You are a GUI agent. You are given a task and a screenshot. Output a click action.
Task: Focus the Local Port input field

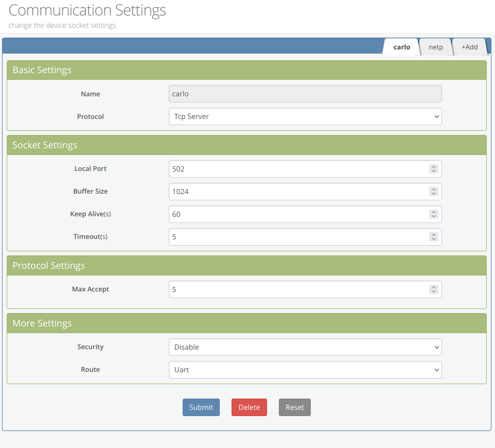point(298,169)
